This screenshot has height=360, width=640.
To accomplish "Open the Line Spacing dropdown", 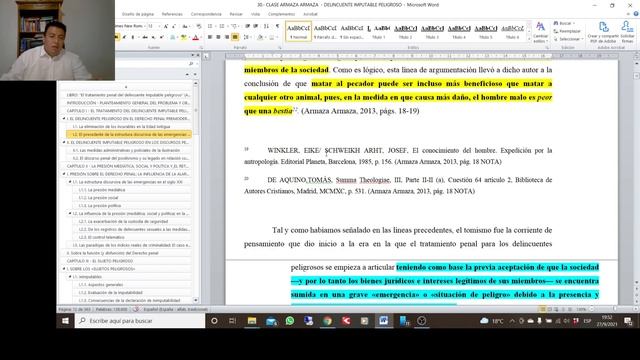I will [x=247, y=37].
